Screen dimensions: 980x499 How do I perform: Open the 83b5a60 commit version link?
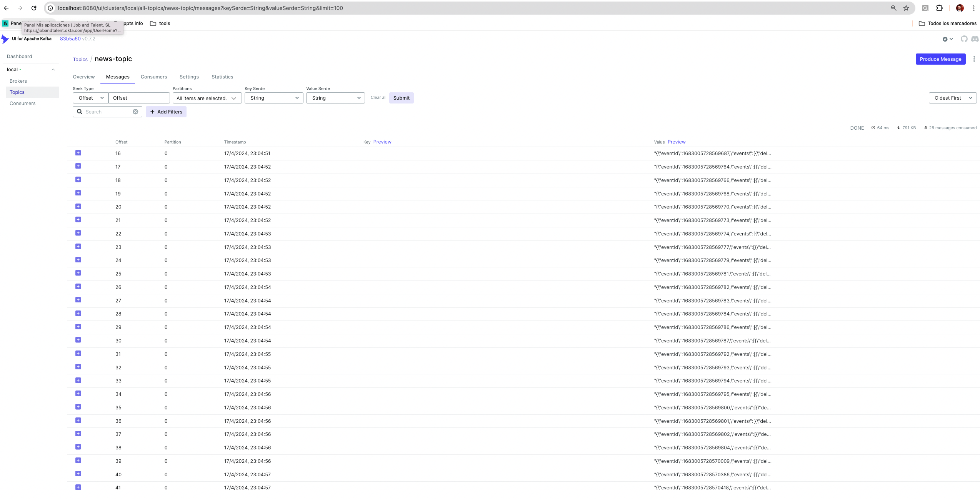point(70,39)
